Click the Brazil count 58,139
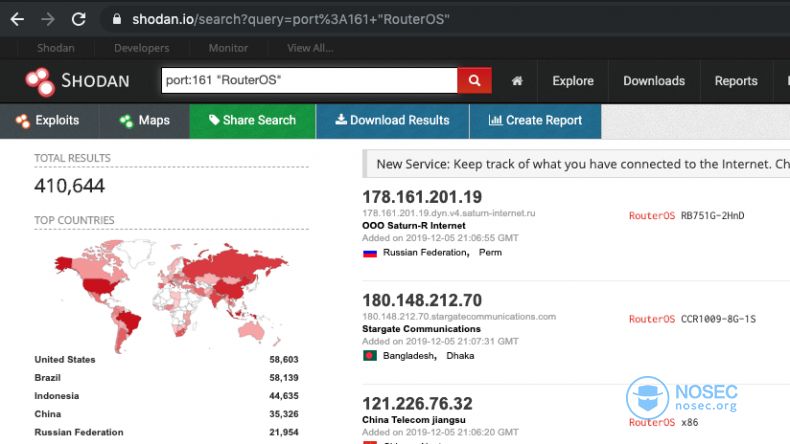This screenshot has height=444, width=790. tap(284, 378)
